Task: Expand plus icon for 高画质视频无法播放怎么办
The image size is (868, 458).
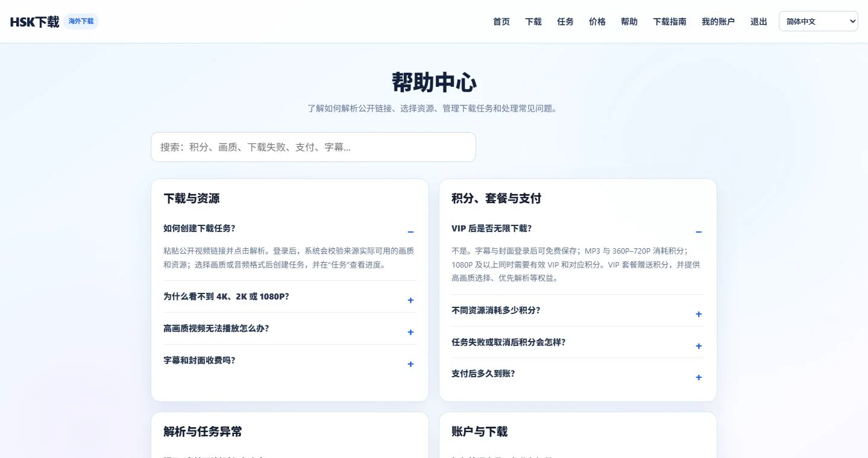Action: [410, 332]
